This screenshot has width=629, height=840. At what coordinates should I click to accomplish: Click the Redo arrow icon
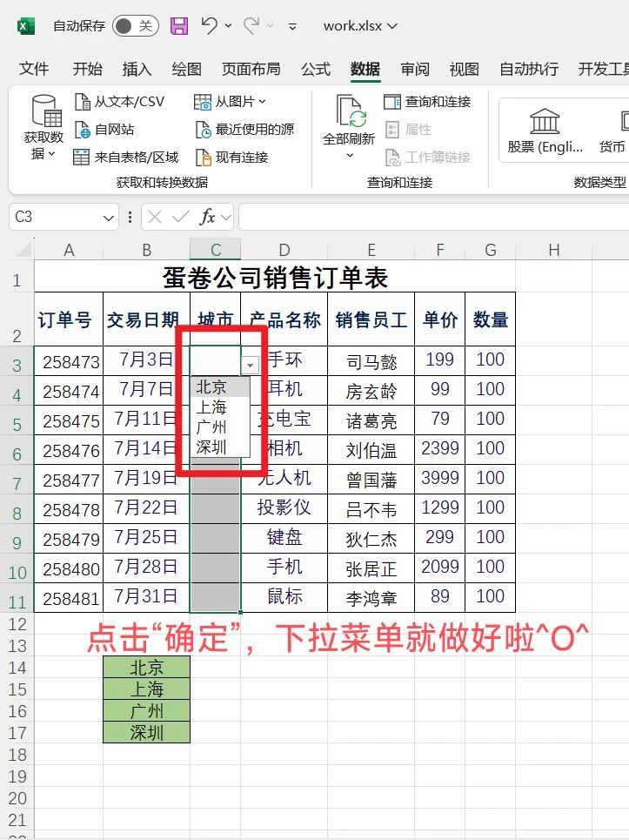[251, 25]
